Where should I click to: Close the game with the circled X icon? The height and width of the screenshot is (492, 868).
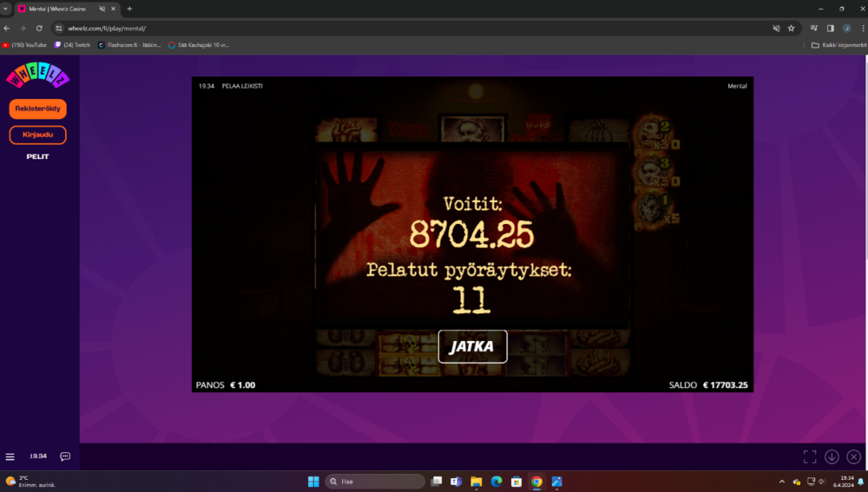853,456
